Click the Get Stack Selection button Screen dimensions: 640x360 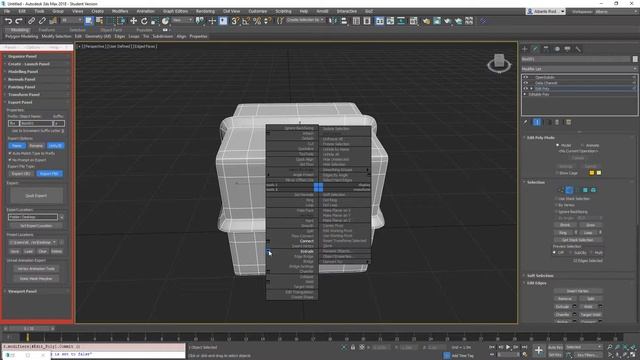(x=578, y=240)
